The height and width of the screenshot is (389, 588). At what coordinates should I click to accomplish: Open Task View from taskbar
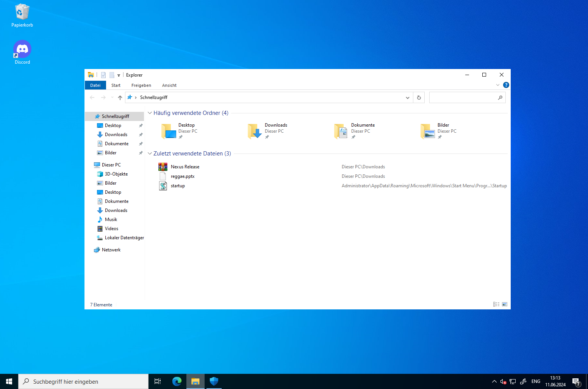(x=158, y=381)
